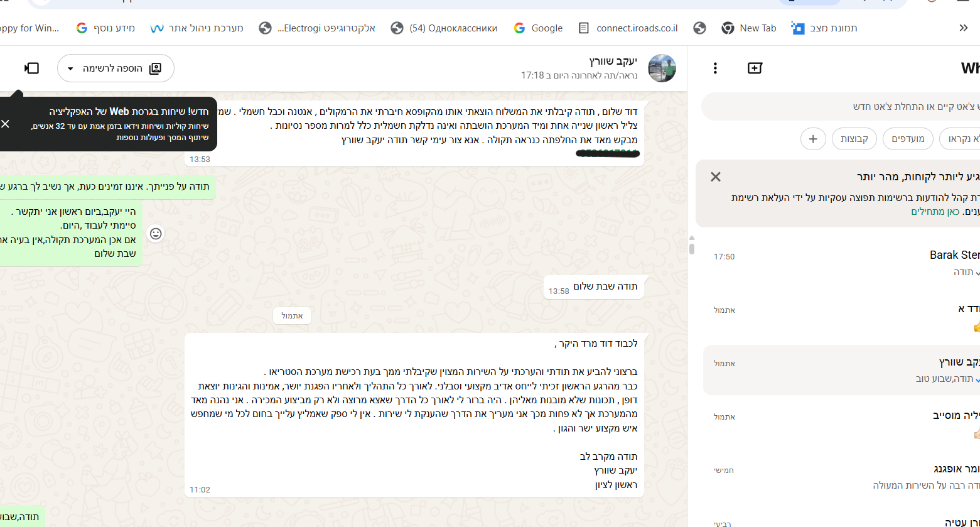Click the panel icon left of הוספה לרשימה
Screen dimensions: 980x527
pyautogui.click(x=31, y=68)
